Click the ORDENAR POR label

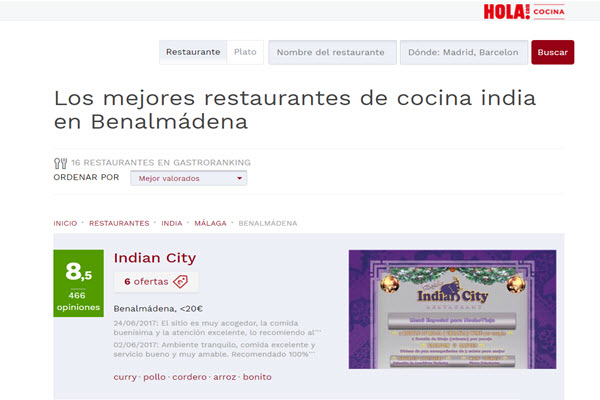click(x=86, y=177)
